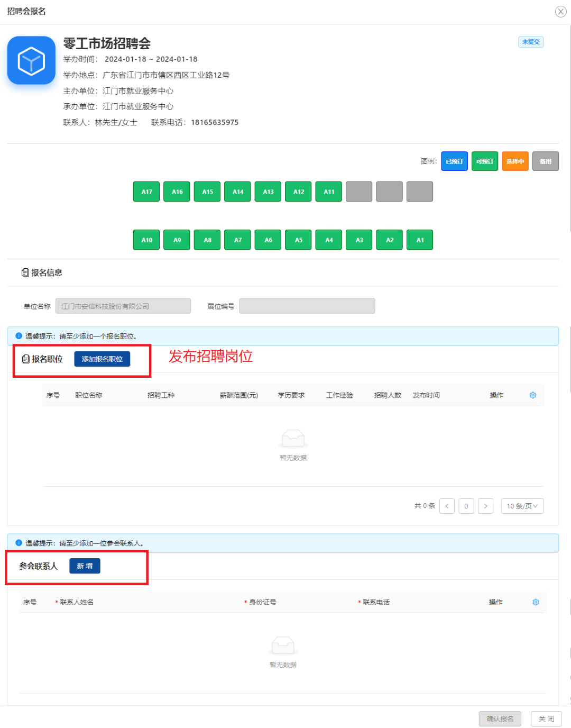Click the page number box in pagination
The height and width of the screenshot is (728, 571).
pyautogui.click(x=466, y=506)
